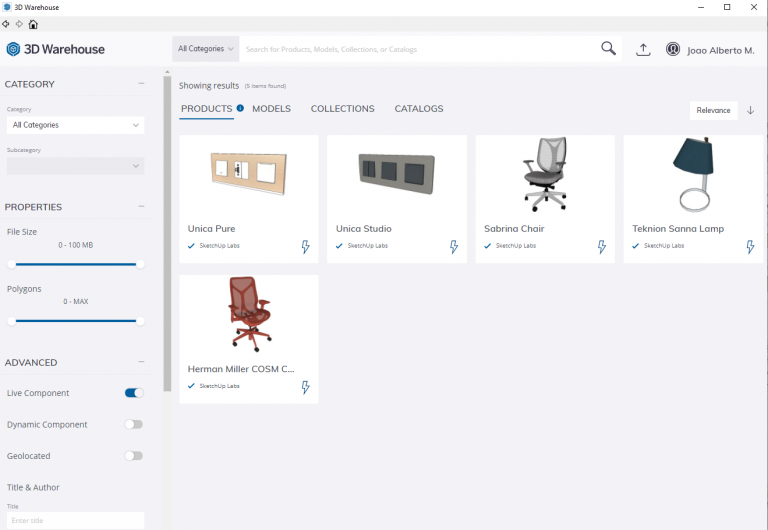Disable the Live Component toggle
This screenshot has height=530, width=768.
pyautogui.click(x=134, y=393)
